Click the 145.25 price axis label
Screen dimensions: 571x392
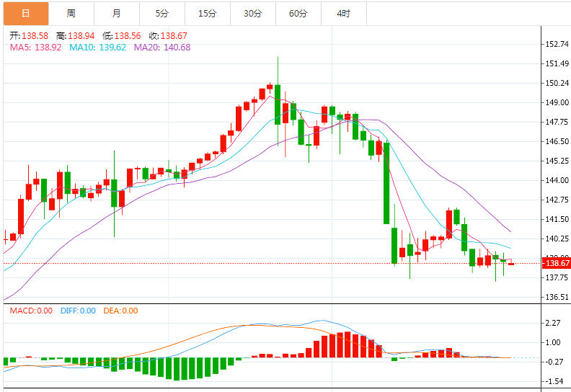point(557,161)
